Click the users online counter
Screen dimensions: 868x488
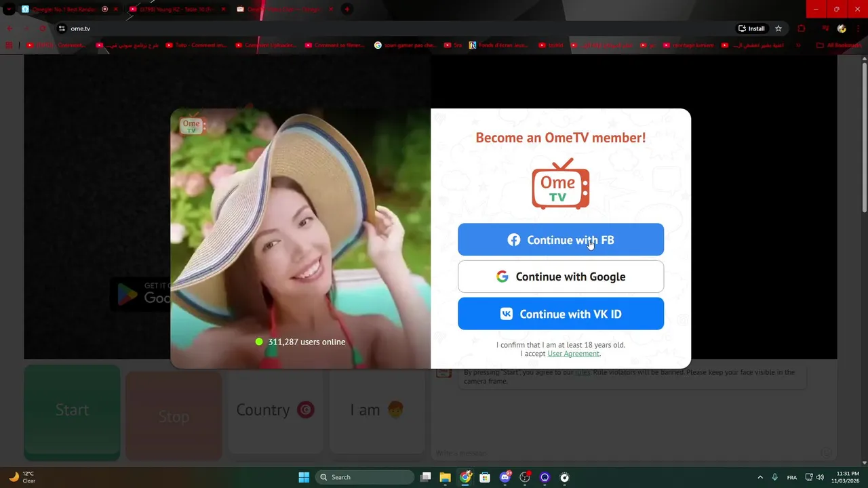pos(300,342)
